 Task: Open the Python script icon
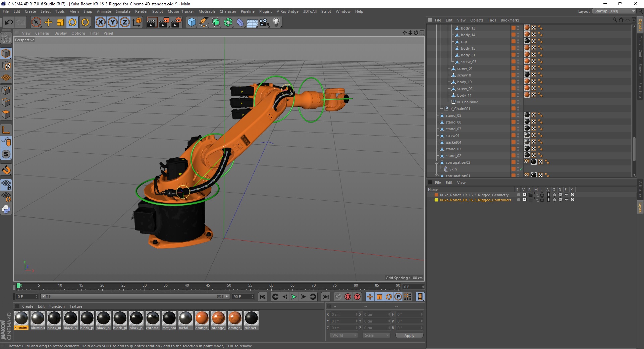(x=6, y=209)
